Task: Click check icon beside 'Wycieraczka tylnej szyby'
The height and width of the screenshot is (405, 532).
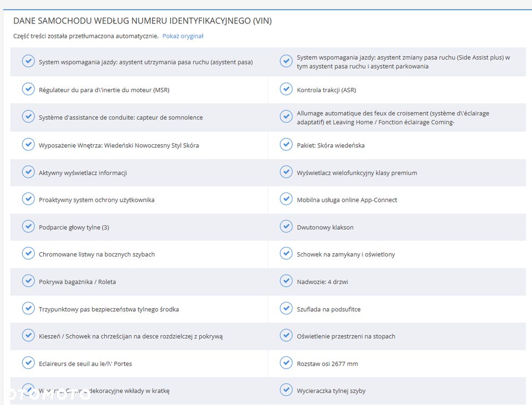Action: (286, 390)
